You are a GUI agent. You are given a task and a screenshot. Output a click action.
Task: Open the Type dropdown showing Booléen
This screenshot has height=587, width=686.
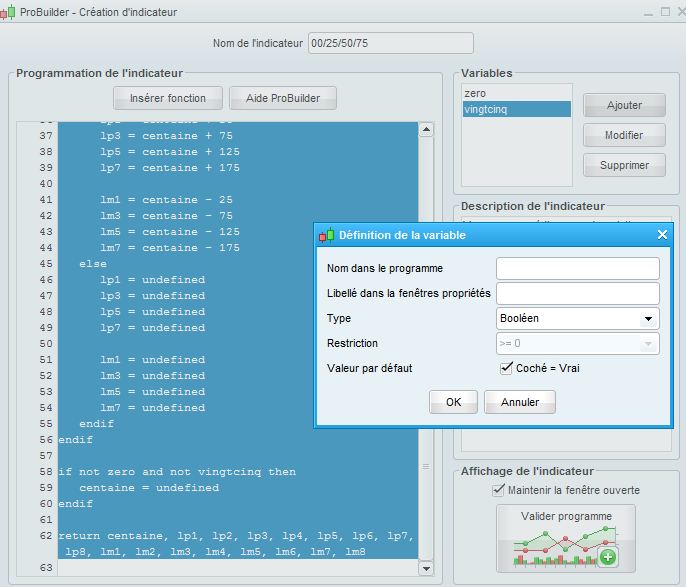[578, 318]
